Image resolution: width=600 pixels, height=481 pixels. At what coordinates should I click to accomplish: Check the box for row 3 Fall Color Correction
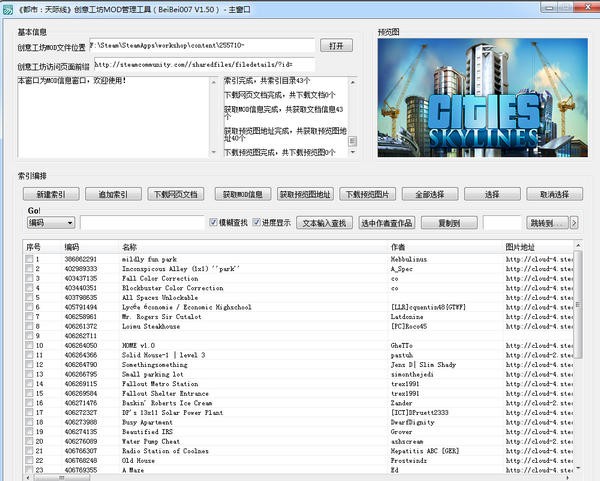(29, 278)
